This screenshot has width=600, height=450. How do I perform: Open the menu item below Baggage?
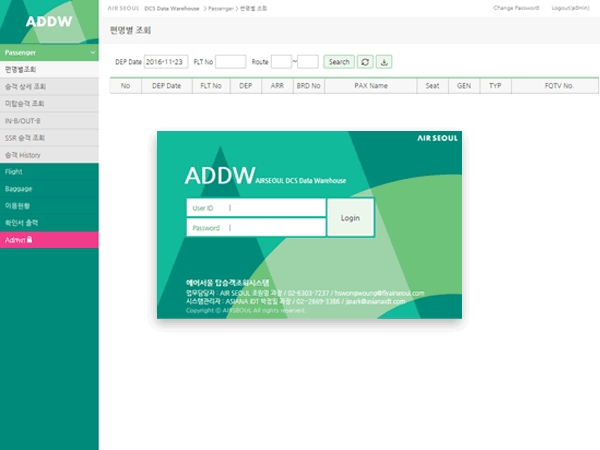pyautogui.click(x=49, y=205)
